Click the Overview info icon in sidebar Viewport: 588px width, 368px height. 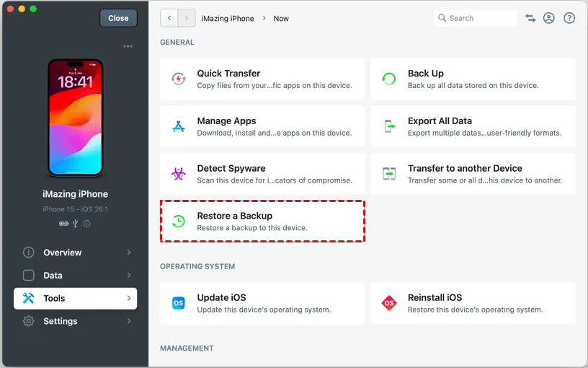pyautogui.click(x=29, y=253)
